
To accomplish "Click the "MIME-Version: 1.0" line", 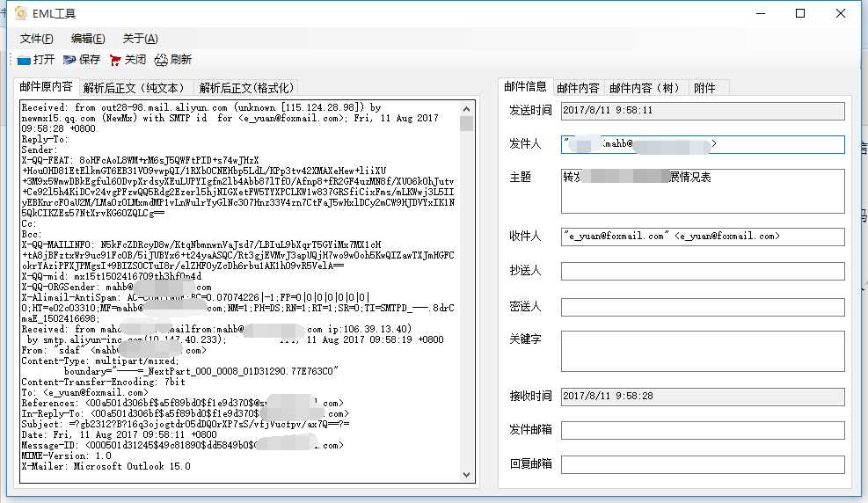I will [x=67, y=456].
